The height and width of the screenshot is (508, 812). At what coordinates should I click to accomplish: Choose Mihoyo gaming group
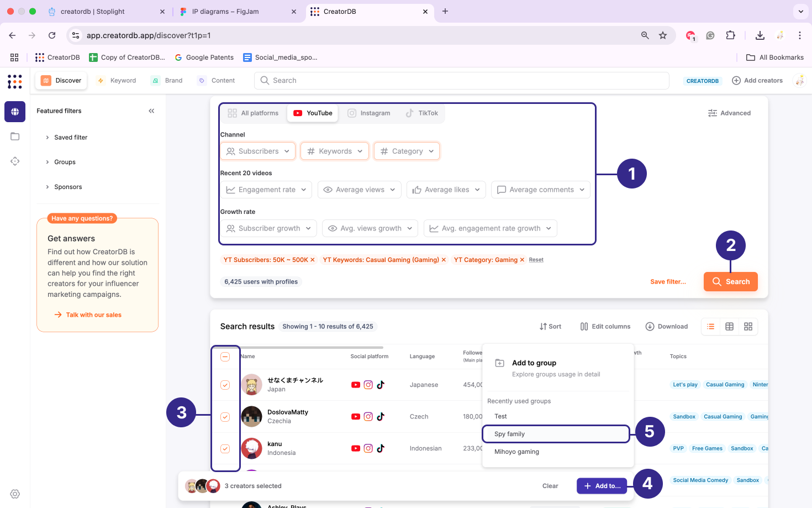[x=556, y=452]
